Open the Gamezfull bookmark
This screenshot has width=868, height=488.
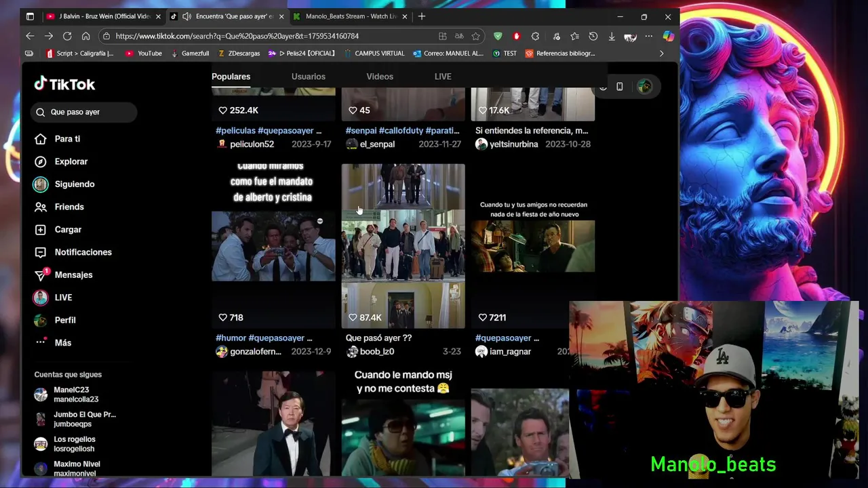[190, 54]
